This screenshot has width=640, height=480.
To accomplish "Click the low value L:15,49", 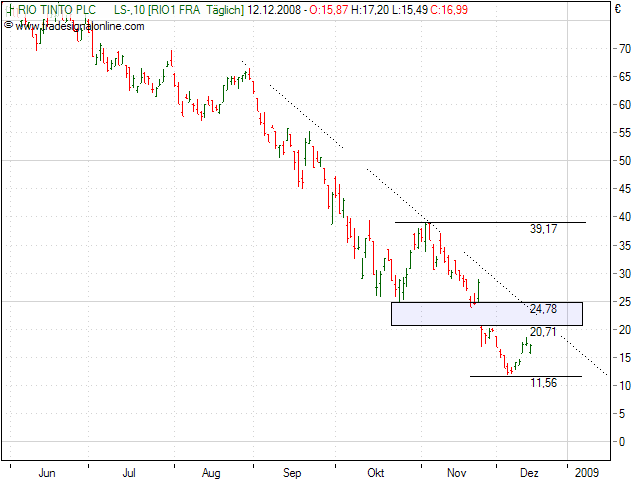I will [410, 10].
